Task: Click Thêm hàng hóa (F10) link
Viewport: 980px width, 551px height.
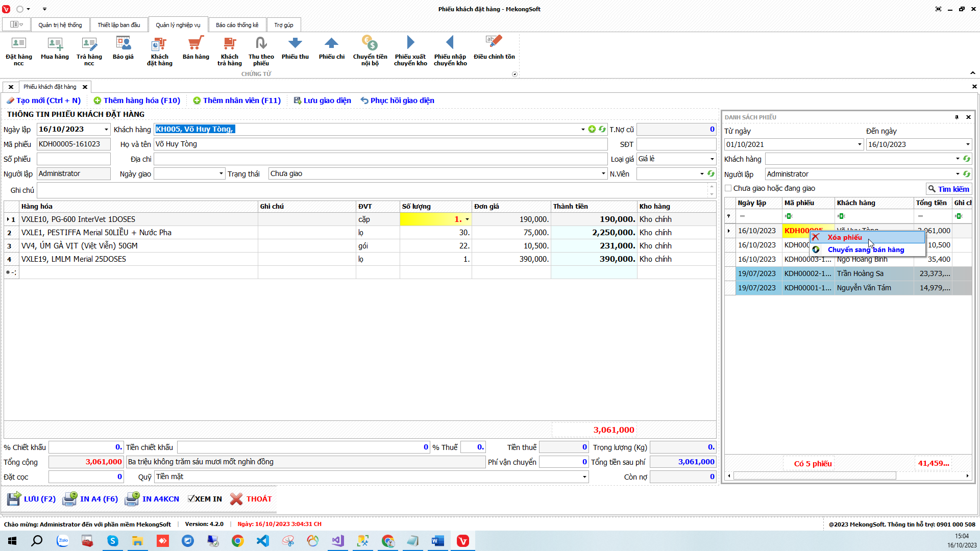Action: click(137, 101)
